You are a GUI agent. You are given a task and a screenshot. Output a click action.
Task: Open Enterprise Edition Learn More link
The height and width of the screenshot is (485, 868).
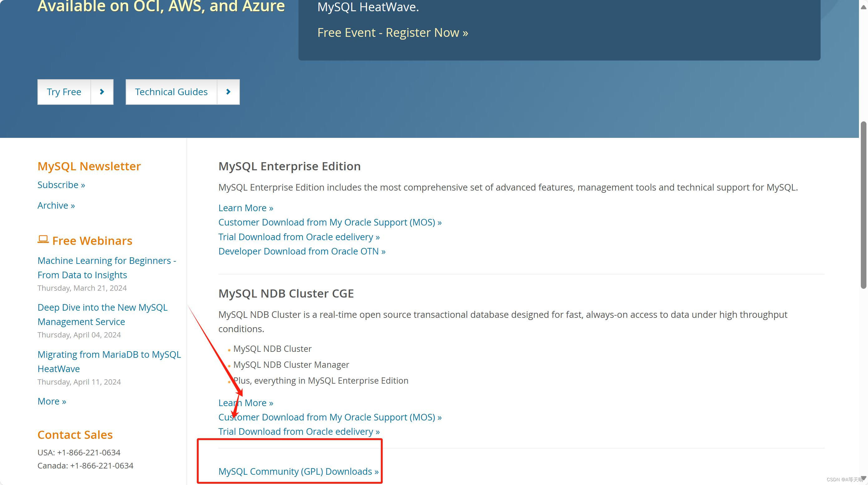(x=245, y=208)
